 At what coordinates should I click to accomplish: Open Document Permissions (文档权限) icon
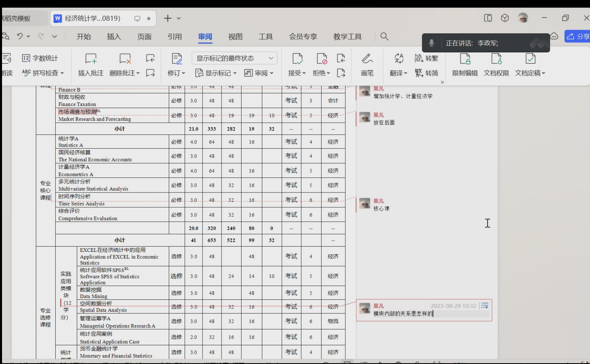496,59
